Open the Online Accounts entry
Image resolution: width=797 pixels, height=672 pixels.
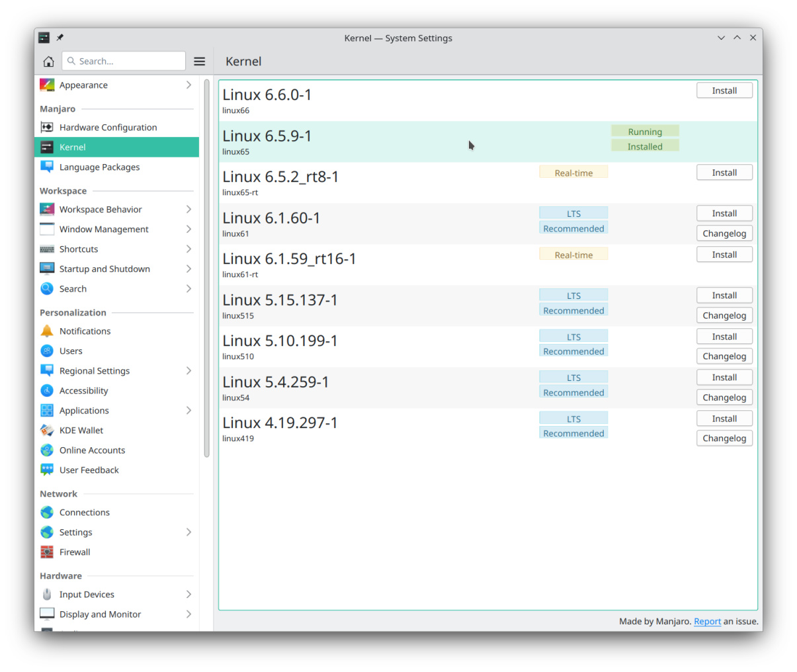tap(116, 450)
